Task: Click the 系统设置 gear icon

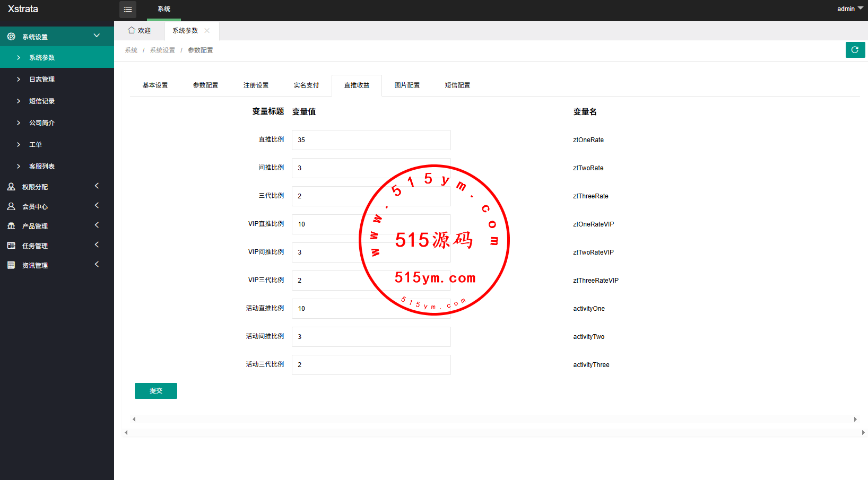Action: pos(11,37)
